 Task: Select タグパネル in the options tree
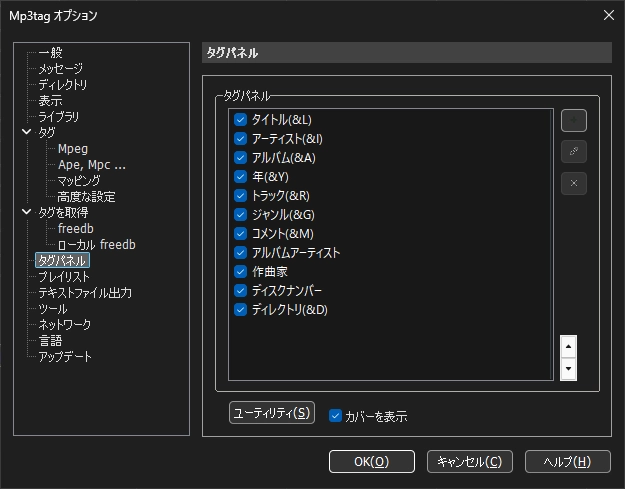[x=62, y=260]
